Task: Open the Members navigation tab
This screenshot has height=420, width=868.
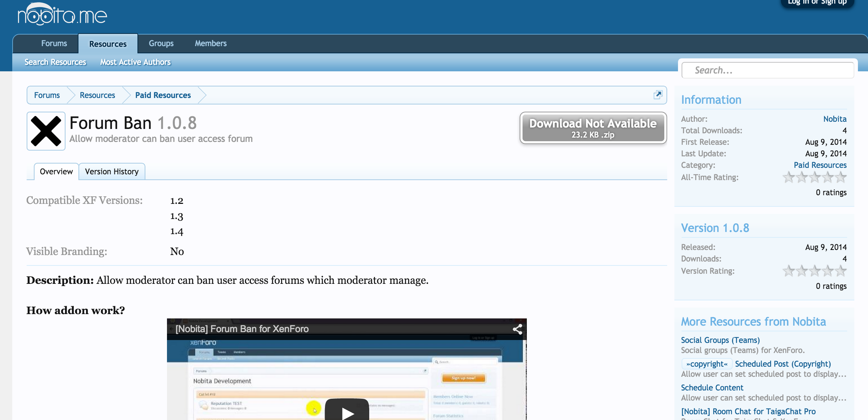Action: [211, 43]
